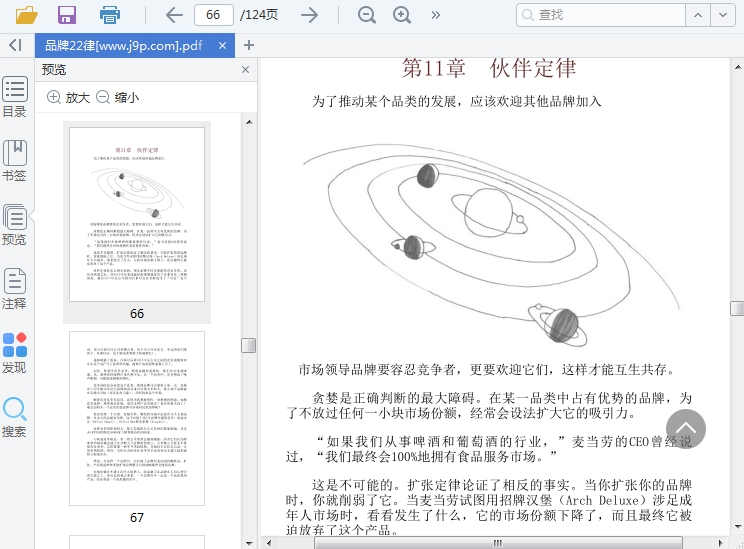This screenshot has height=549, width=744.
Task: Open the 发现 discover panel
Action: pyautogui.click(x=15, y=353)
